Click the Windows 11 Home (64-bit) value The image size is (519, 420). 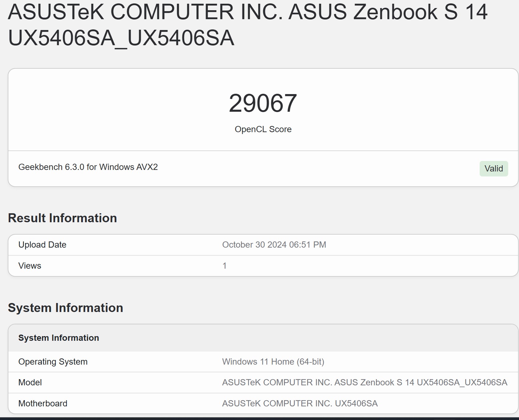[x=273, y=362]
